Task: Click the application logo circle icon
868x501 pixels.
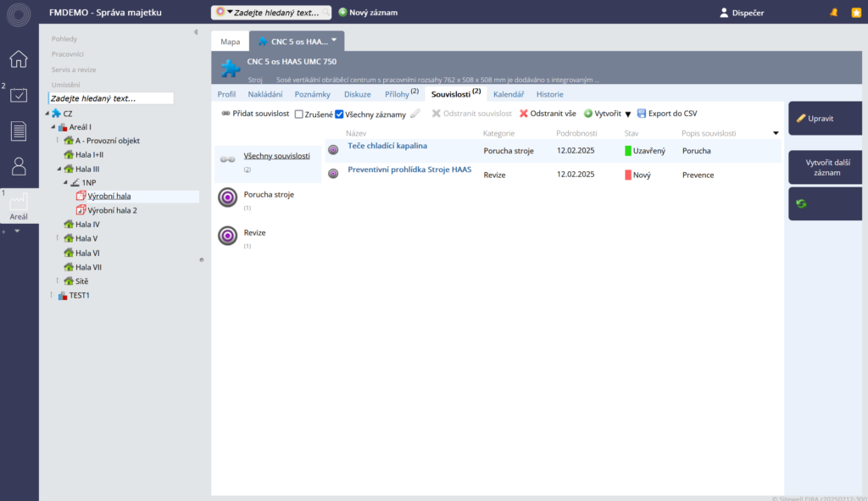Action: pos(19,14)
